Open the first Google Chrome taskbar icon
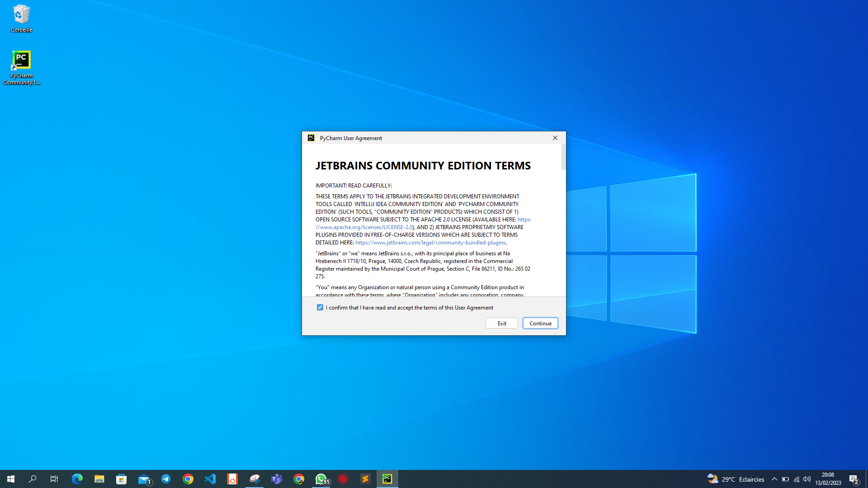868x488 pixels. click(188, 479)
